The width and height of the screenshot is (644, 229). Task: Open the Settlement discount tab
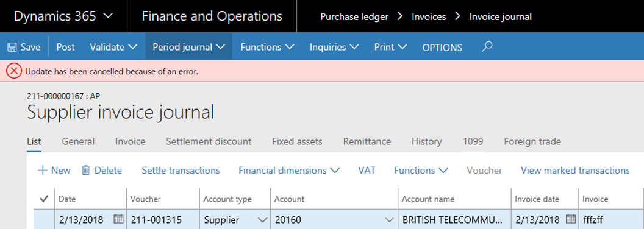(209, 141)
